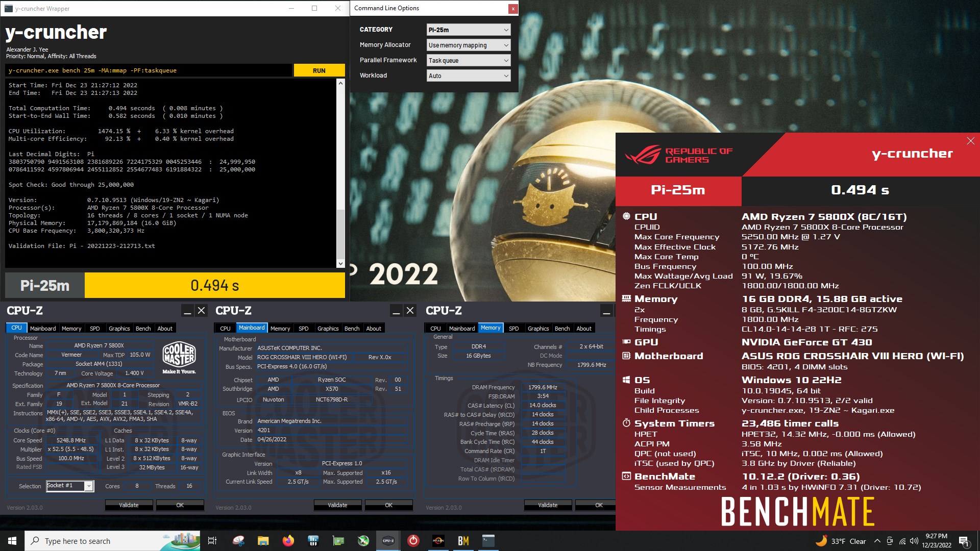Open Bench tab in first CPU-Z window
This screenshot has height=551, width=980.
(x=143, y=329)
